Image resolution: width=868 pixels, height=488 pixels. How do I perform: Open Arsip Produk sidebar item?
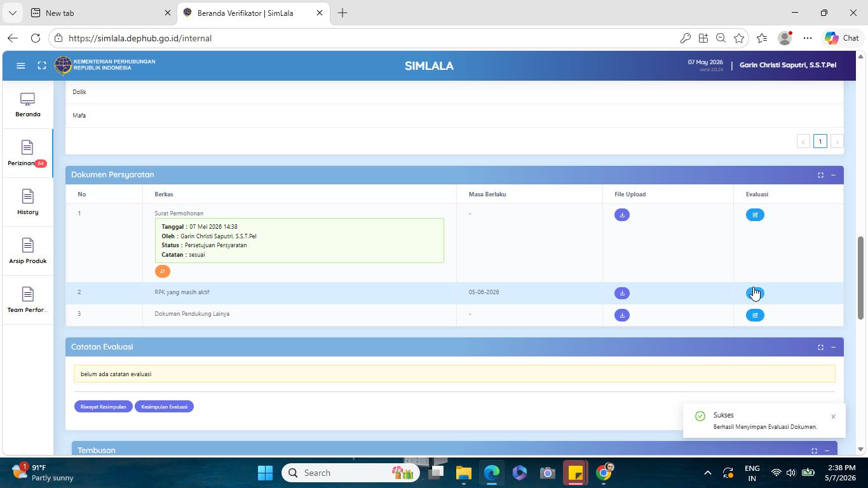pyautogui.click(x=27, y=252)
